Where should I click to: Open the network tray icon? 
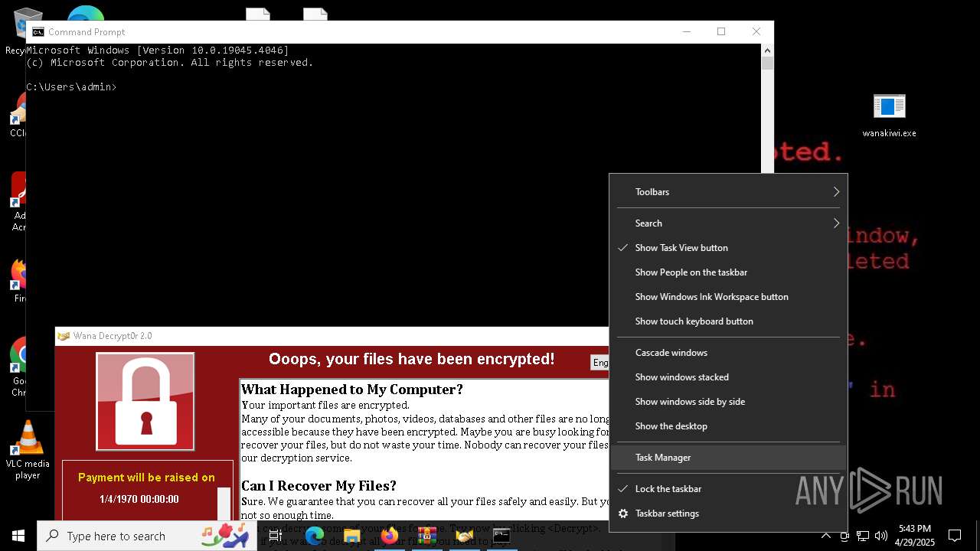pos(862,536)
